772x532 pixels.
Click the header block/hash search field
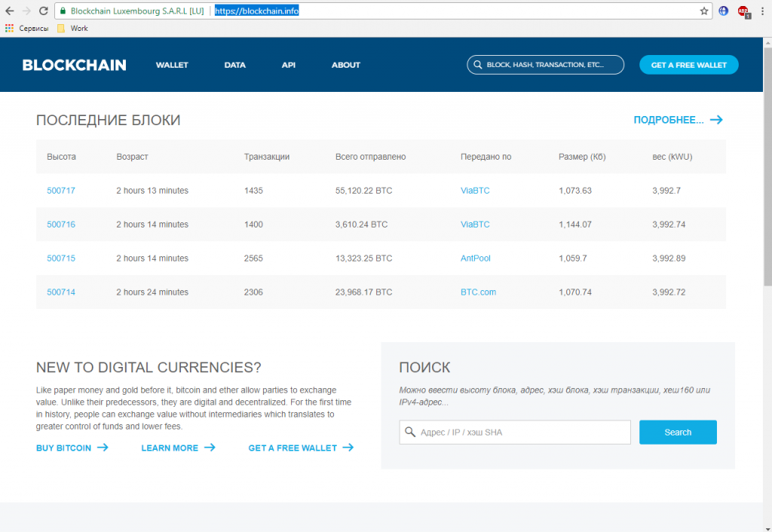coord(546,65)
